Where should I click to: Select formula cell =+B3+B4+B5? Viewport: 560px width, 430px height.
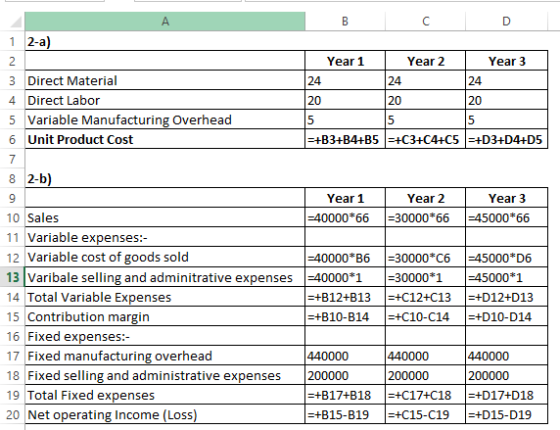(x=345, y=139)
